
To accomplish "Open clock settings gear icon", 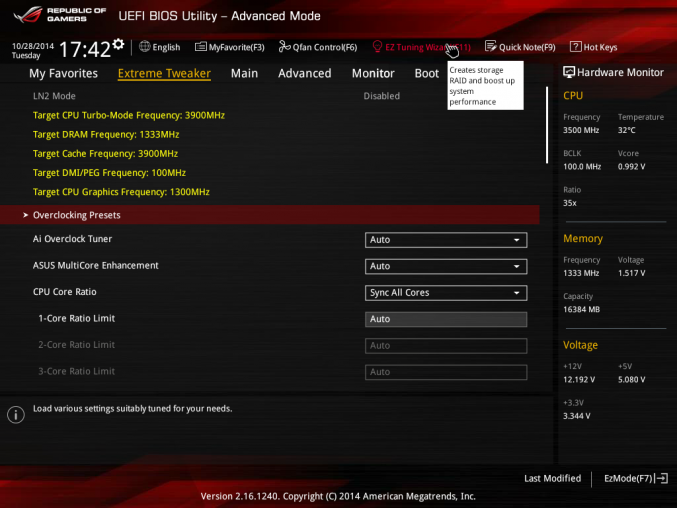I will [118, 44].
